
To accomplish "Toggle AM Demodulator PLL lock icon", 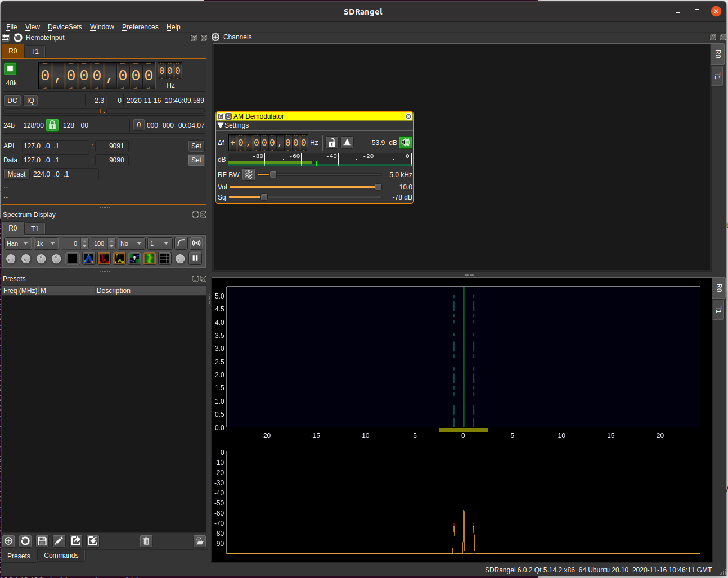I will 332,142.
